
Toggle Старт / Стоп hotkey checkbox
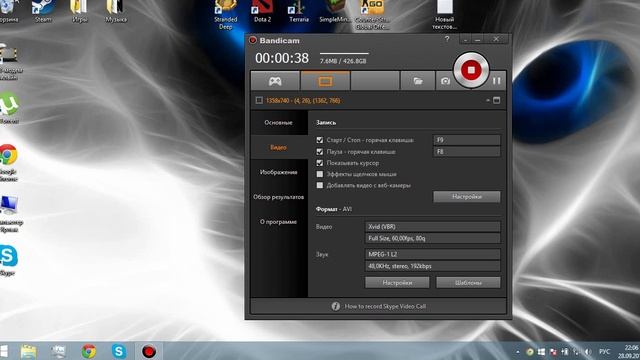click(320, 140)
